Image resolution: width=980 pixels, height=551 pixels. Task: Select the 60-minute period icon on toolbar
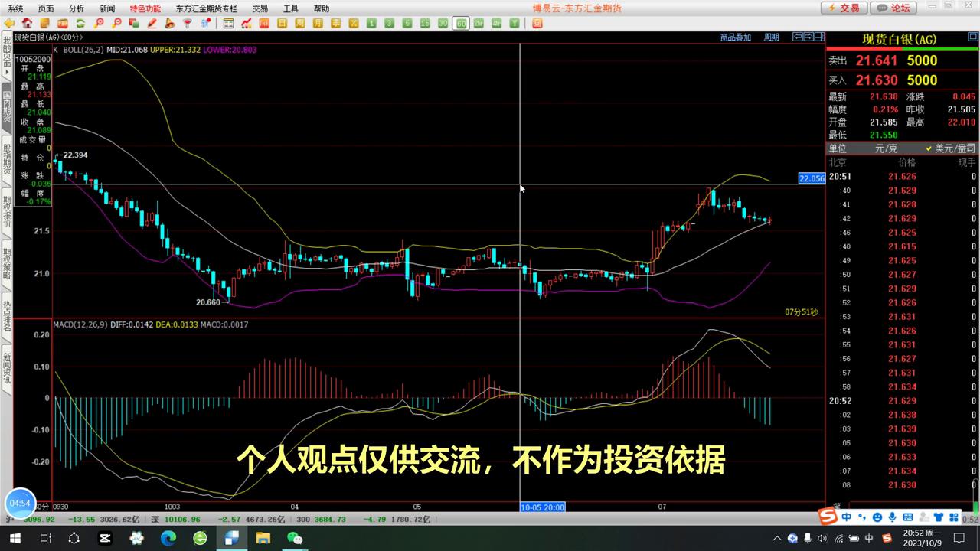point(461,24)
